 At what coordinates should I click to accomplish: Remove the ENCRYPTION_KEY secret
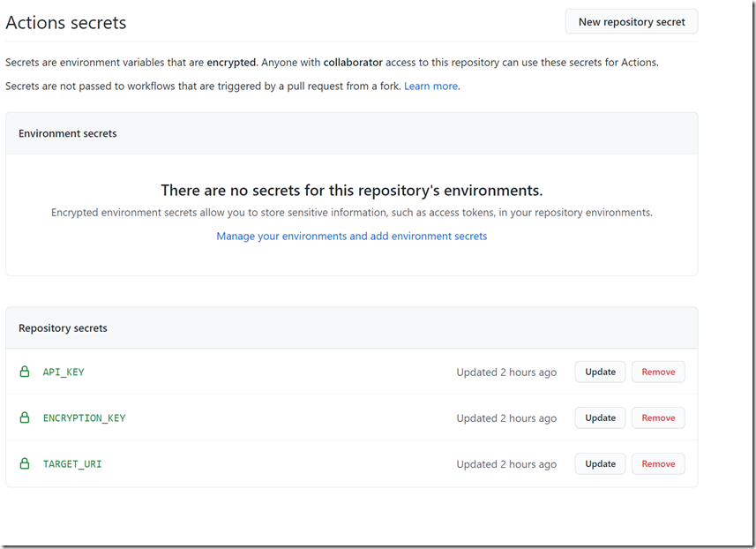click(658, 417)
